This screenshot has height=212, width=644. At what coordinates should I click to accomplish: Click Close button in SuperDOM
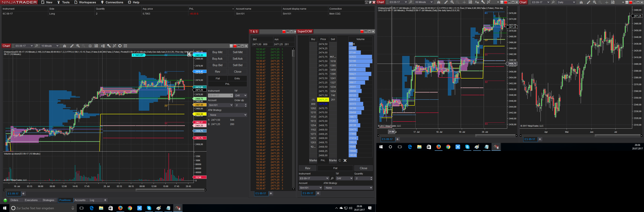pos(363,168)
